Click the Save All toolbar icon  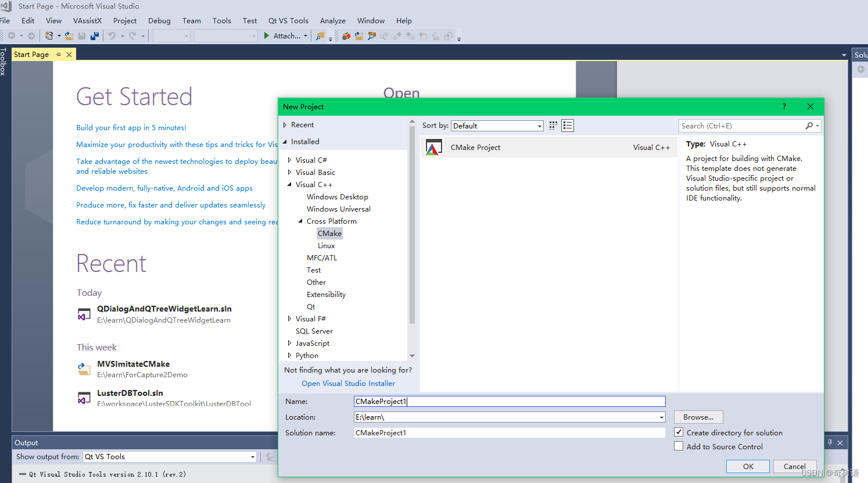pos(94,35)
